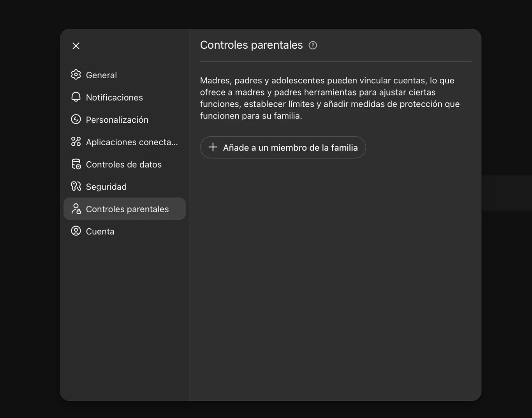The width and height of the screenshot is (532, 418).
Task: Select the Controles parentales label in the sidebar
Action: [127, 209]
